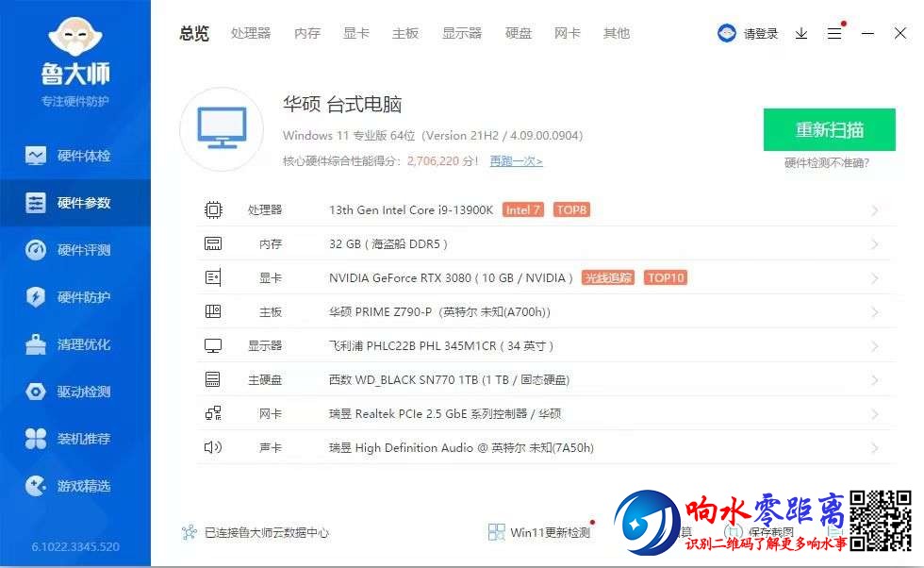Viewport: 924px width, 568px height.
Task: Click 西数 WD_BLACK SN770 1TB text
Action: 404,380
